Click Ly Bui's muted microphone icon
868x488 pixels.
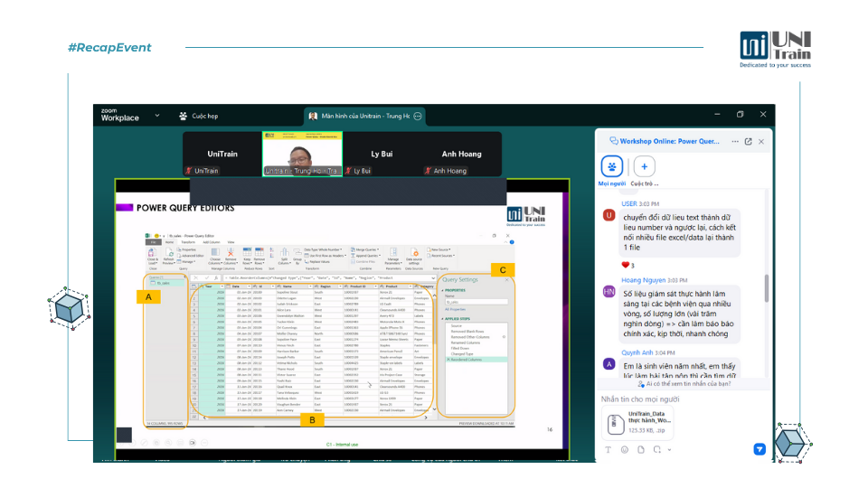click(348, 171)
